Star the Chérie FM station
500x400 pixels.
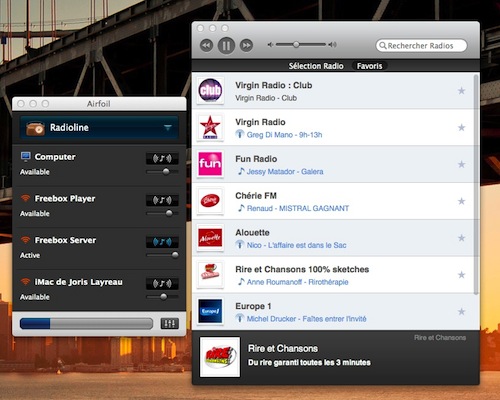click(x=461, y=201)
